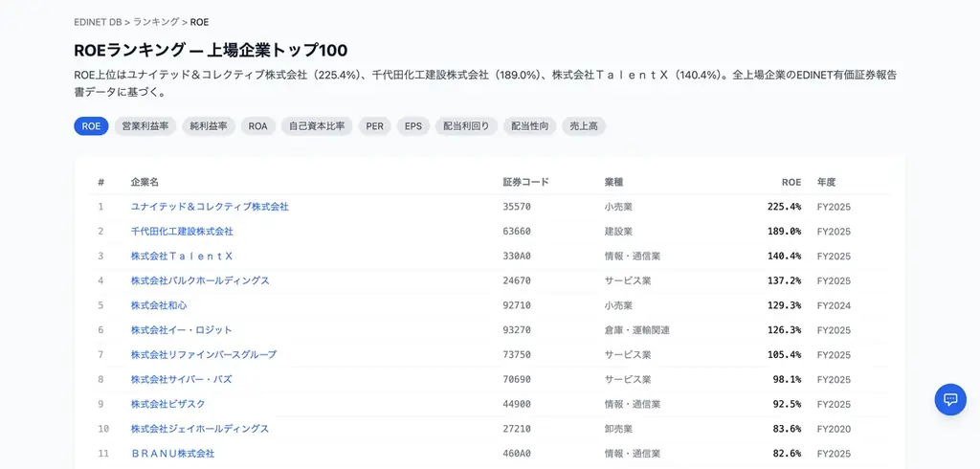Click the 105.4% ROE value
Screen dimensions: 980x469
tap(785, 354)
